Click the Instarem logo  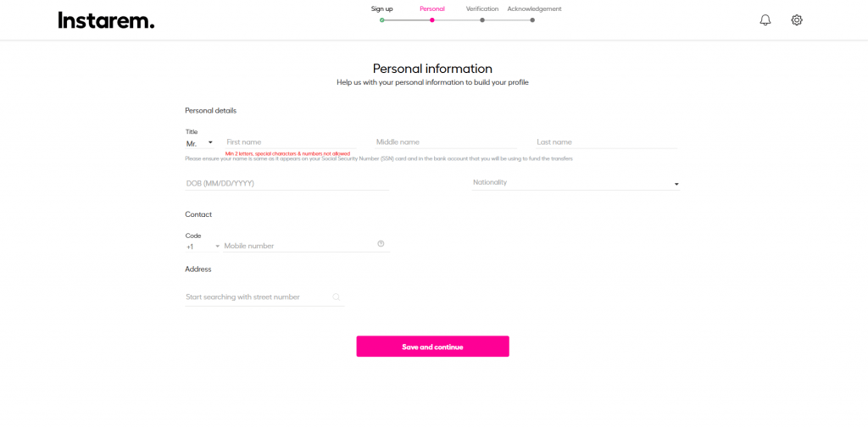tap(106, 20)
